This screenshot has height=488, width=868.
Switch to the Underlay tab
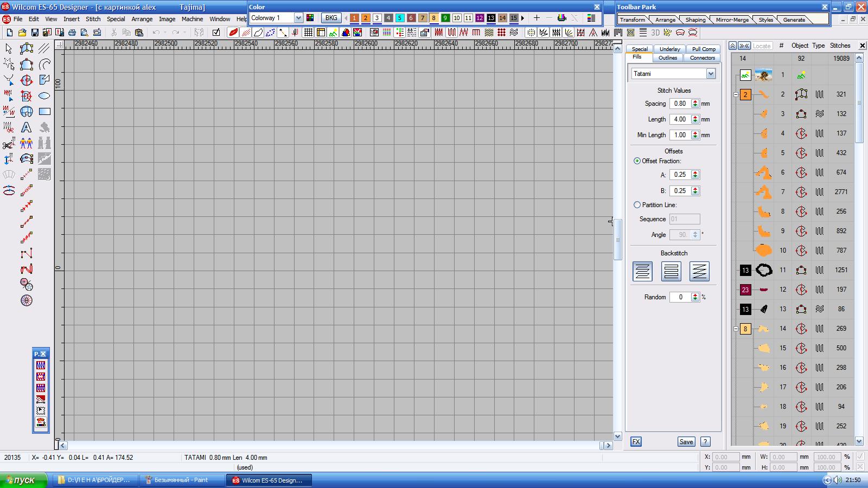[x=669, y=49]
